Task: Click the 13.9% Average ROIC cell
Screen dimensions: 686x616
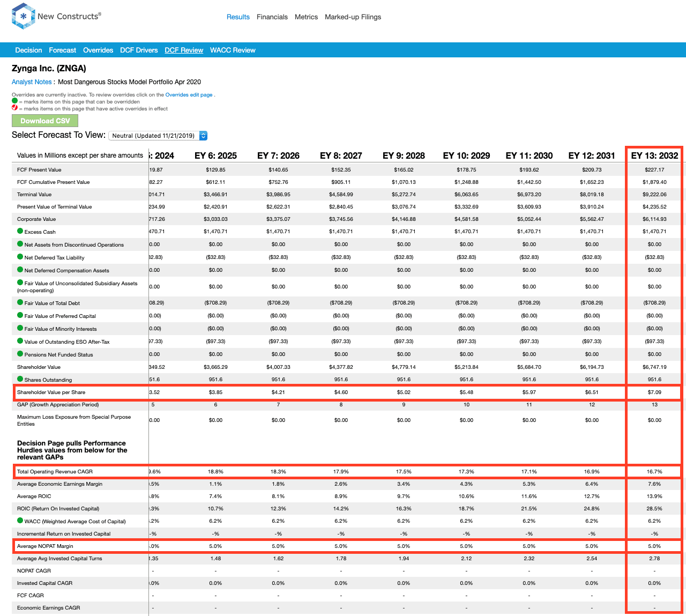Action: (654, 496)
